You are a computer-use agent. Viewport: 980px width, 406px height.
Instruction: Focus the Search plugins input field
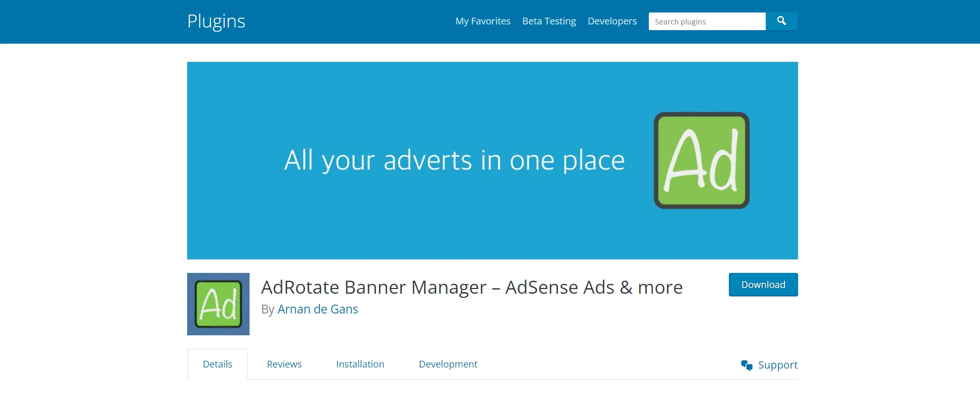point(707,21)
